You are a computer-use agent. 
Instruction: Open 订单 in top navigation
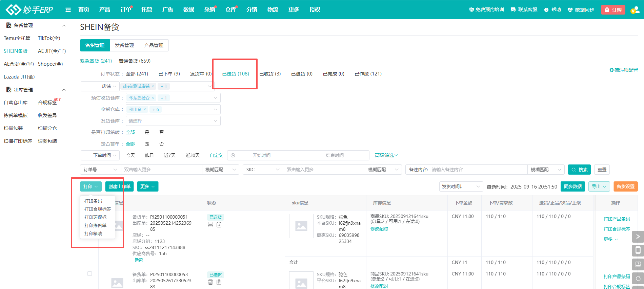[126, 10]
